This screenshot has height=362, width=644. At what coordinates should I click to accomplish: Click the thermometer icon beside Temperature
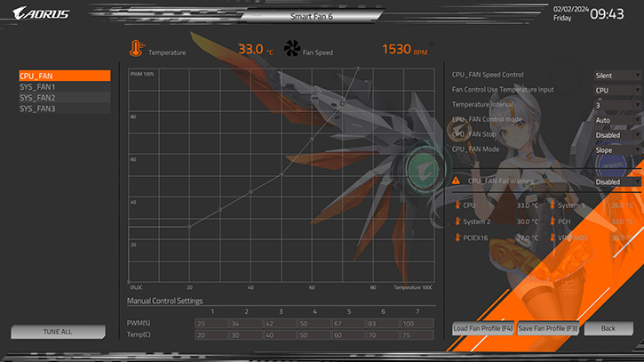(x=136, y=50)
